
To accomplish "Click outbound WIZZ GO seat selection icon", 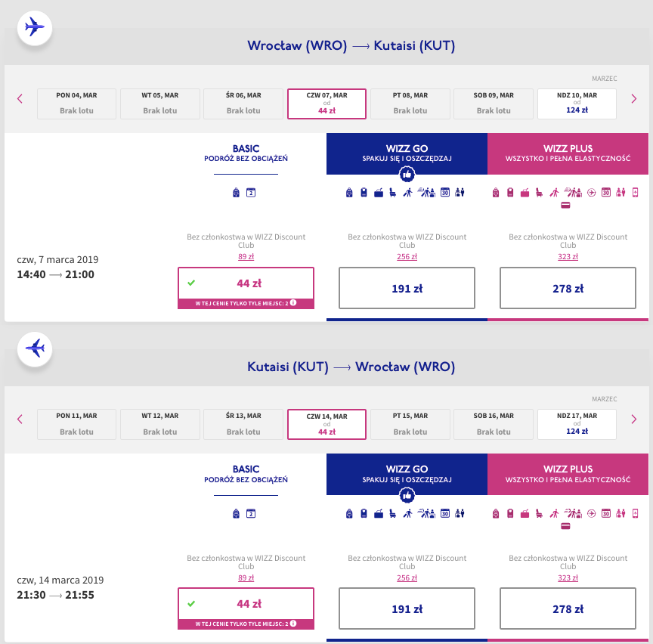I will [x=393, y=193].
